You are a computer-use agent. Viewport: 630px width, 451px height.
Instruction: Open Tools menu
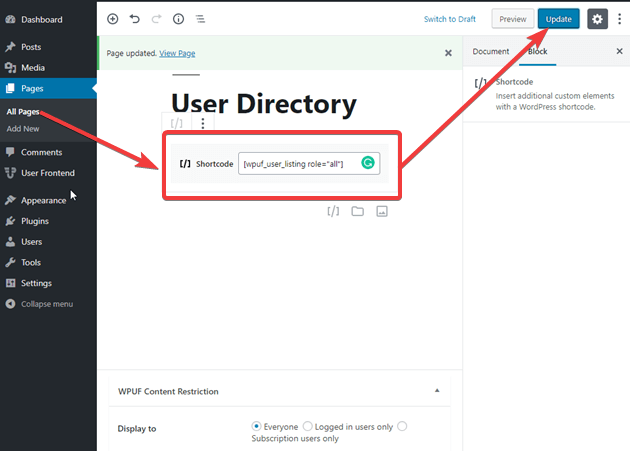point(31,262)
